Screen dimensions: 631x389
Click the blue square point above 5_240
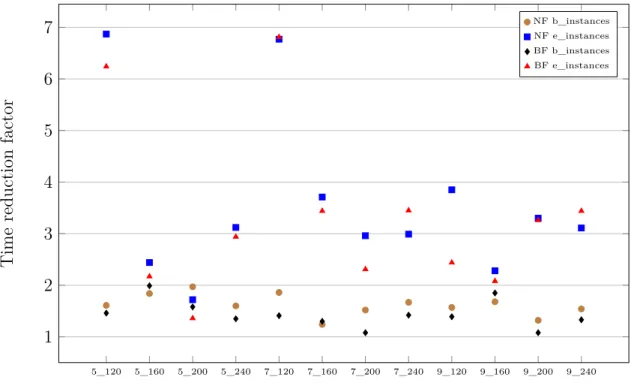click(236, 228)
